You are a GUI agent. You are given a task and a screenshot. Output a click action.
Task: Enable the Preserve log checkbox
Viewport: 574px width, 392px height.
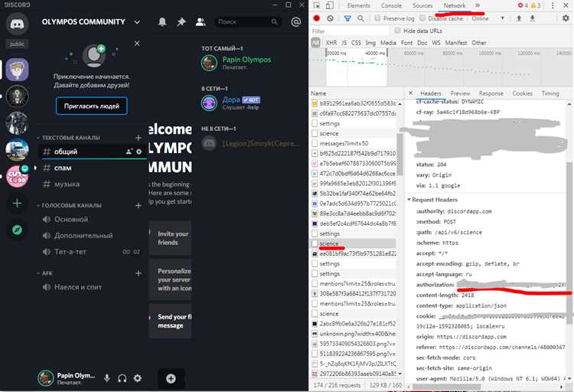tap(377, 18)
